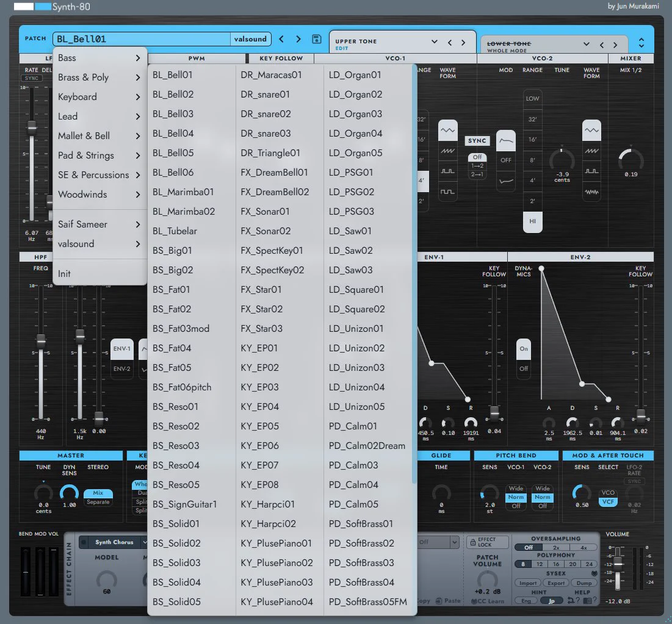672x624 pixels.
Task: Select the sawtooth waveform for VCO-1
Action: [x=447, y=151]
